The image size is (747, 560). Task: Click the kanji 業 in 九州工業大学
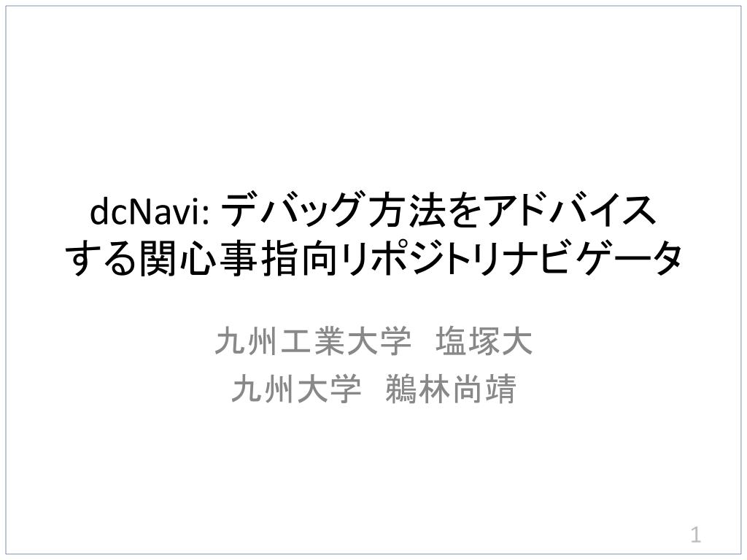coord(330,342)
